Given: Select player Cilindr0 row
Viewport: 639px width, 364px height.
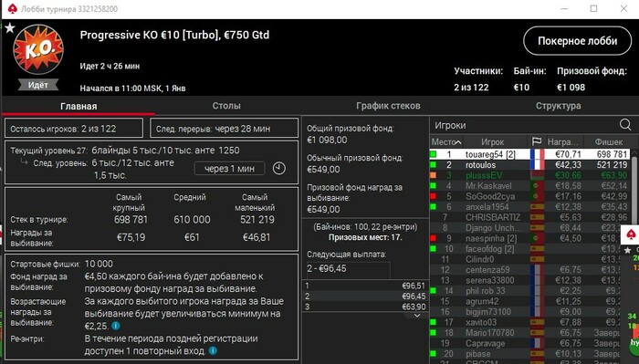Looking at the screenshot, I should tap(526, 259).
